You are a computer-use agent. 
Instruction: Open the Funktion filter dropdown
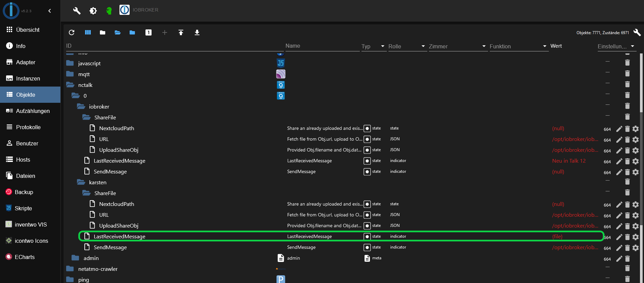pyautogui.click(x=519, y=46)
